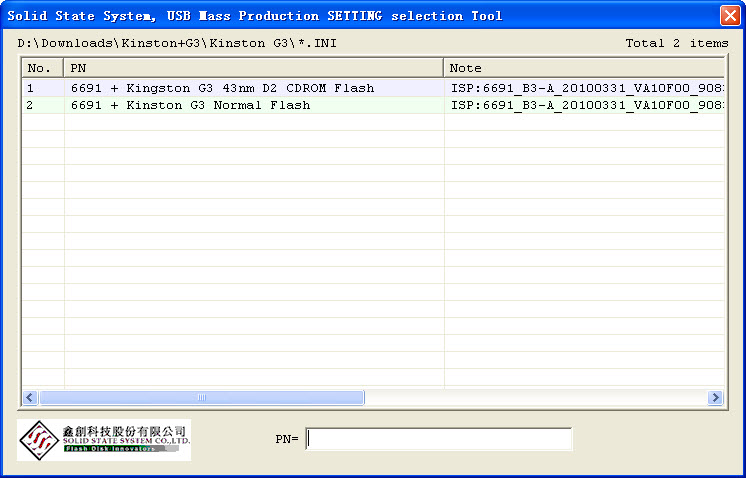The image size is (746, 478).
Task: Click the Note column header
Action: [584, 68]
